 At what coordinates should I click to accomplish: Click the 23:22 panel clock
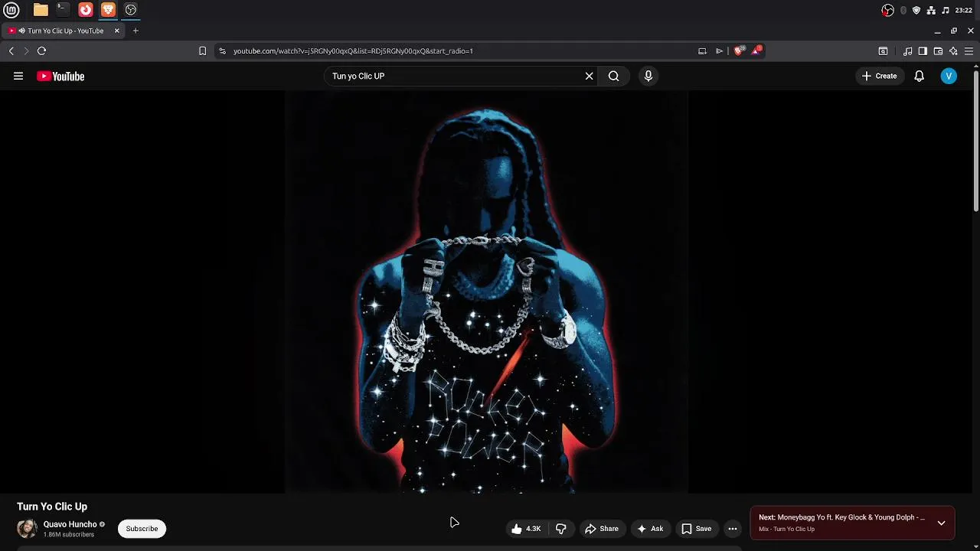(964, 10)
